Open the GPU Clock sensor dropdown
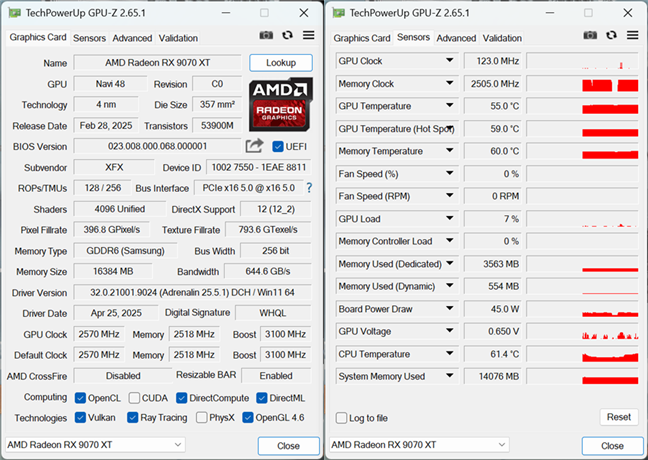 pyautogui.click(x=450, y=60)
